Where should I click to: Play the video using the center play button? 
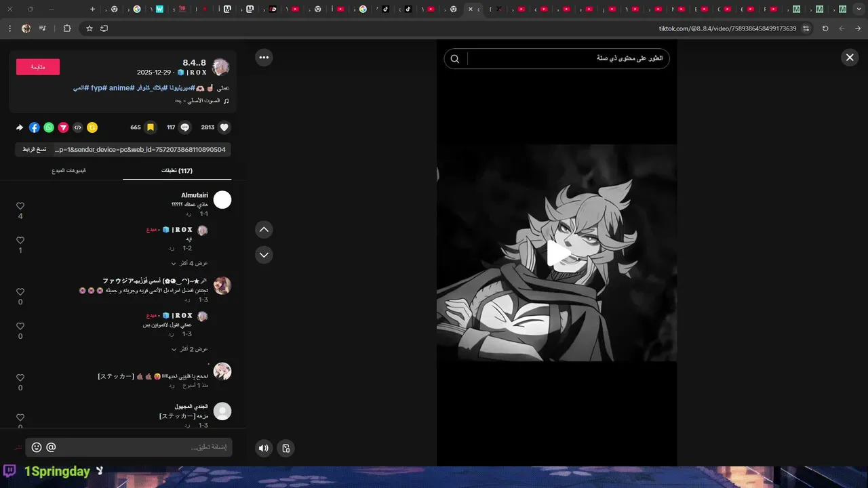(x=557, y=253)
